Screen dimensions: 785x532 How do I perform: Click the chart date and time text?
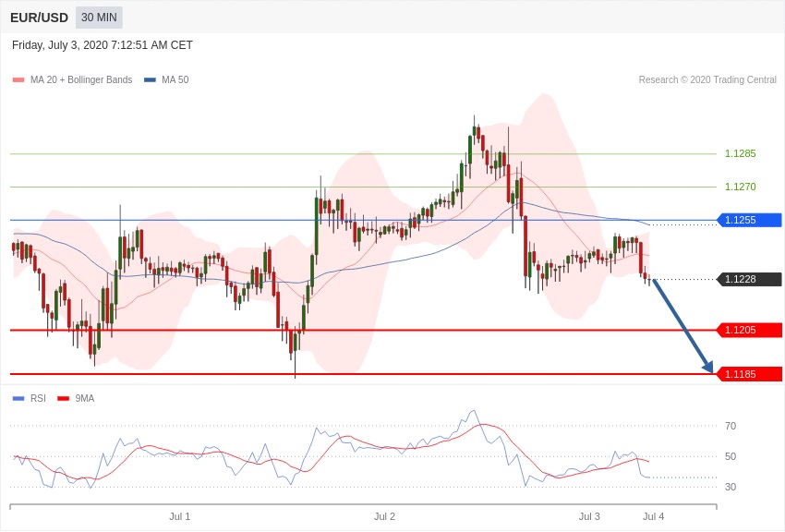[103, 45]
